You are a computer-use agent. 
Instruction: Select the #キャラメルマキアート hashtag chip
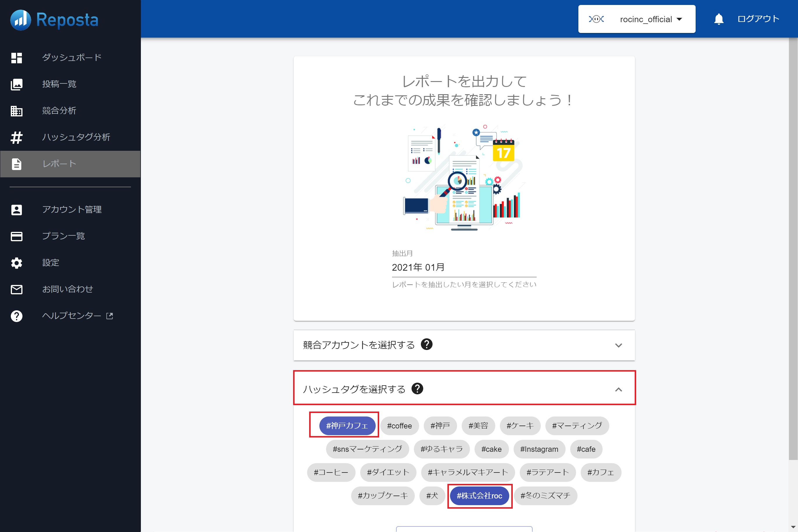point(468,472)
